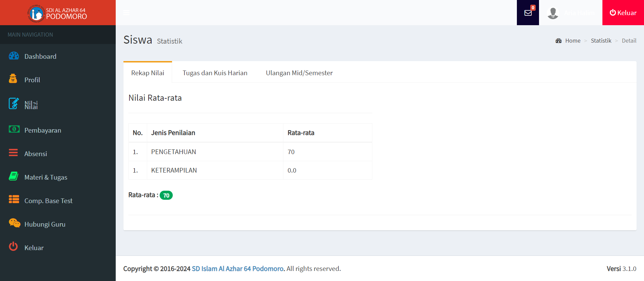Open SD Islam Al Azhar 64 Podomoro link

[x=237, y=269]
